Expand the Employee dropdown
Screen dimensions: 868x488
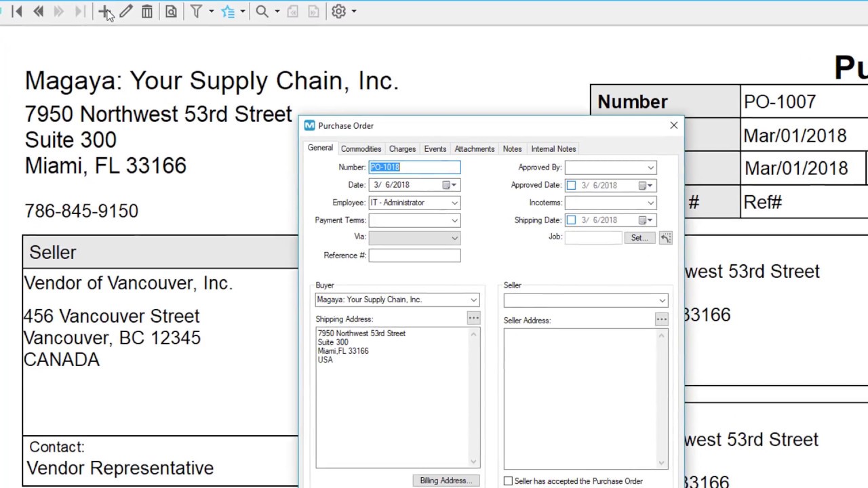(454, 203)
